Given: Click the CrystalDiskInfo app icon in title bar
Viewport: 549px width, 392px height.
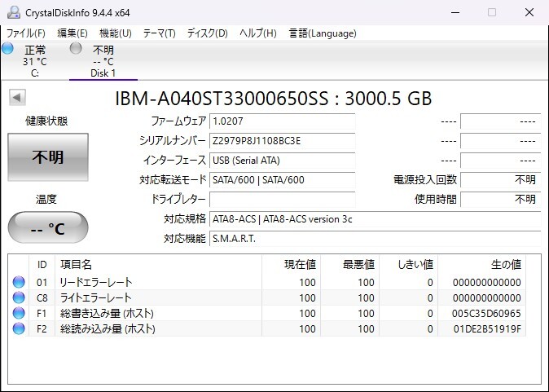Looking at the screenshot, I should pos(14,12).
